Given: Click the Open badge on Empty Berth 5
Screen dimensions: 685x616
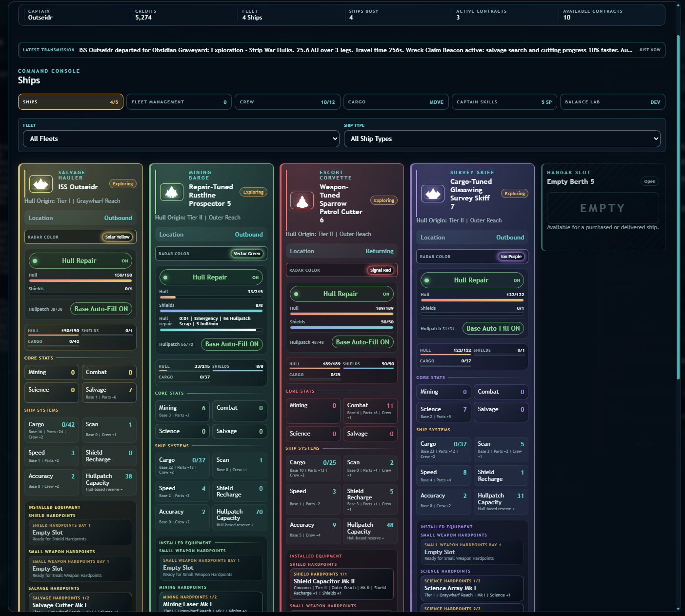Looking at the screenshot, I should point(650,181).
